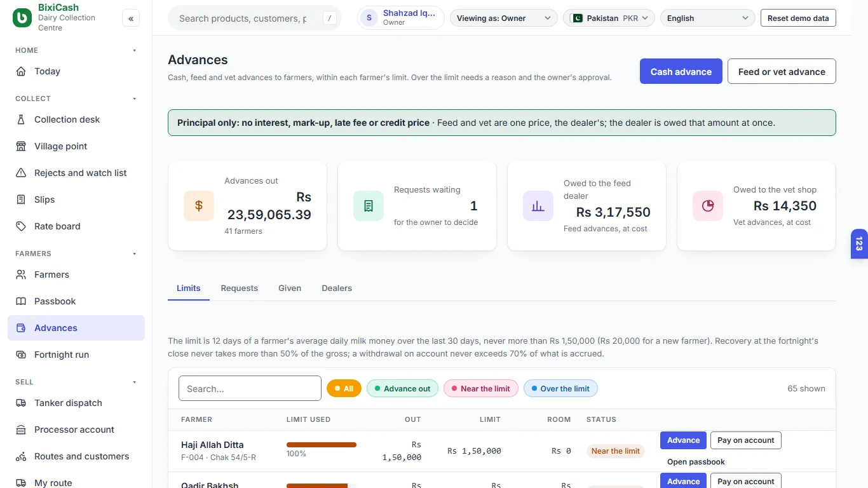Screen dimensions: 868x488
Task: Open Routes and customers bike icon
Action: [21, 456]
